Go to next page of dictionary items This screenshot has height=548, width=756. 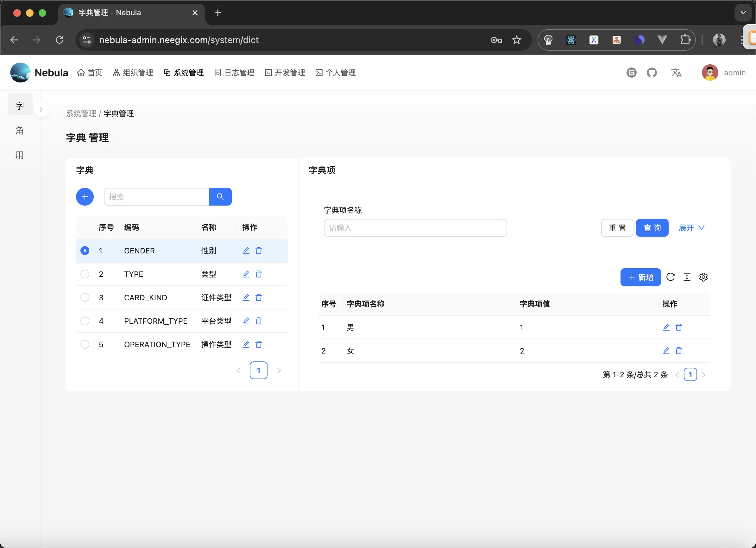tap(704, 374)
